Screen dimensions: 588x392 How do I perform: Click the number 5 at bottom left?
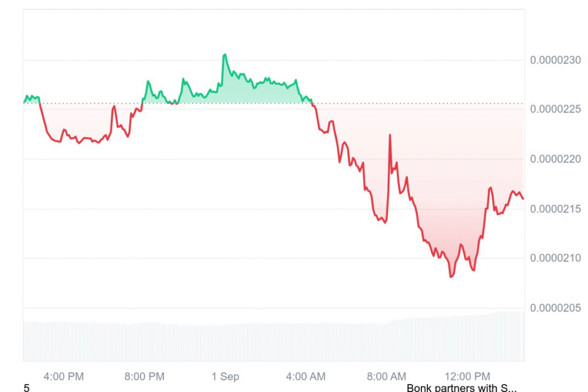26,388
